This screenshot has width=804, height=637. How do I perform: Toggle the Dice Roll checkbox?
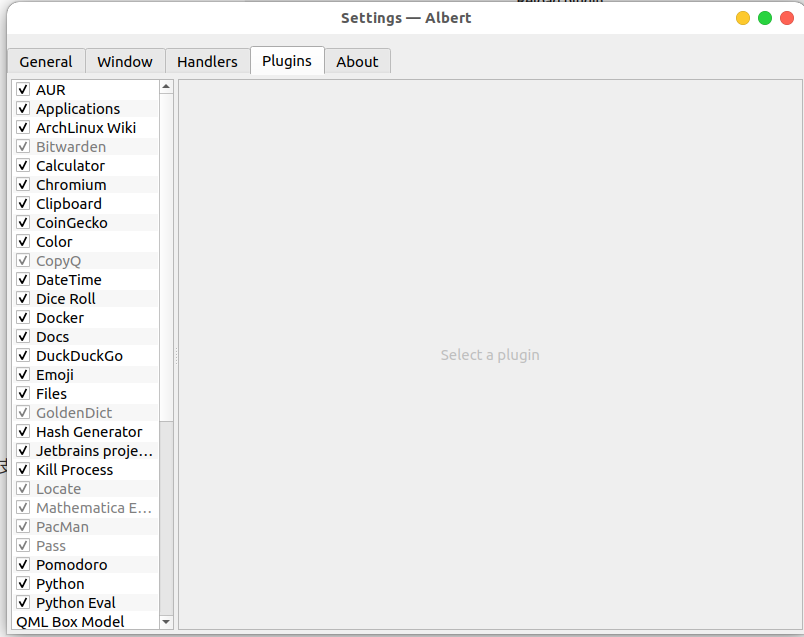(23, 298)
